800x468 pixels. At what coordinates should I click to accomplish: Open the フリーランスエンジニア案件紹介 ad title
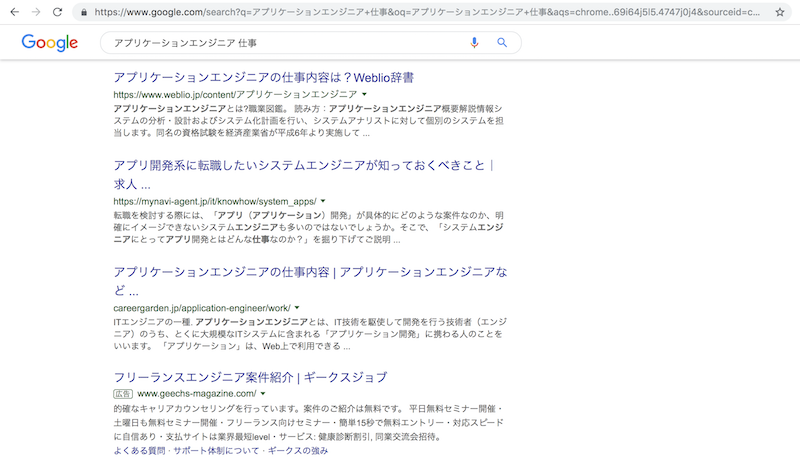tap(250, 377)
